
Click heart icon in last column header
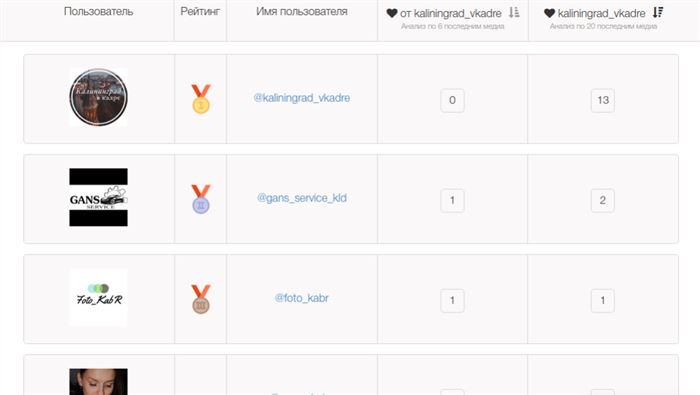pos(550,13)
